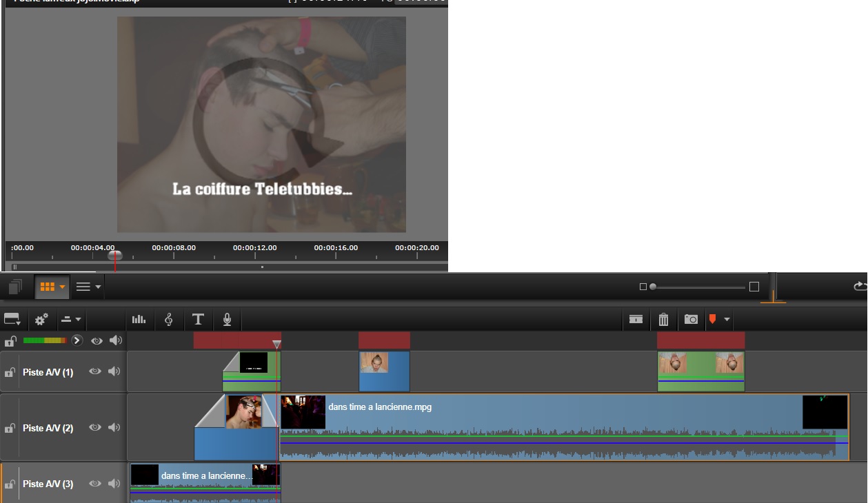
Task: Lock track Piste A/V (1)
Action: (x=10, y=372)
